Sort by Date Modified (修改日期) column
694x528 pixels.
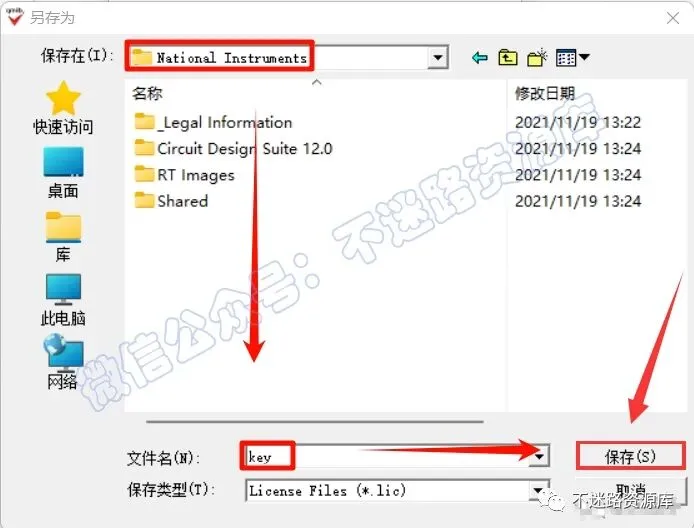click(x=544, y=93)
